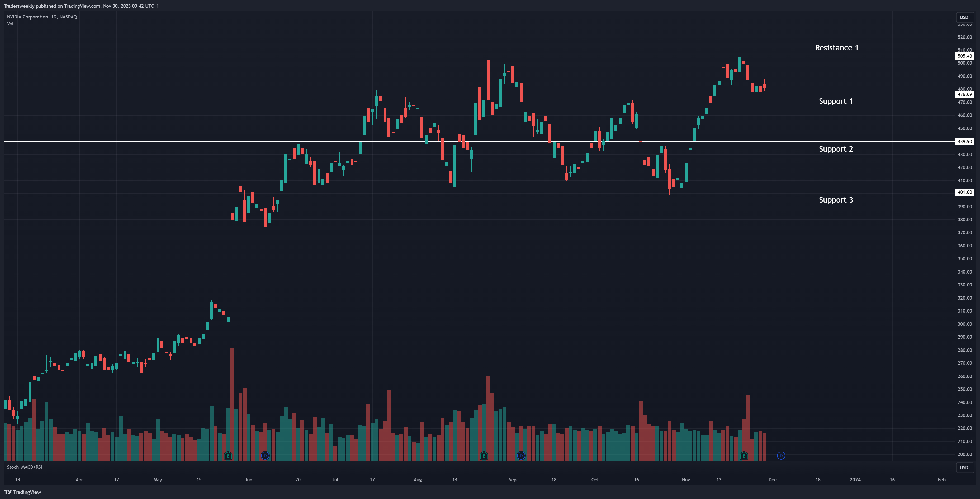Click the Aug label on time axis
The width and height of the screenshot is (980, 499).
417,480
